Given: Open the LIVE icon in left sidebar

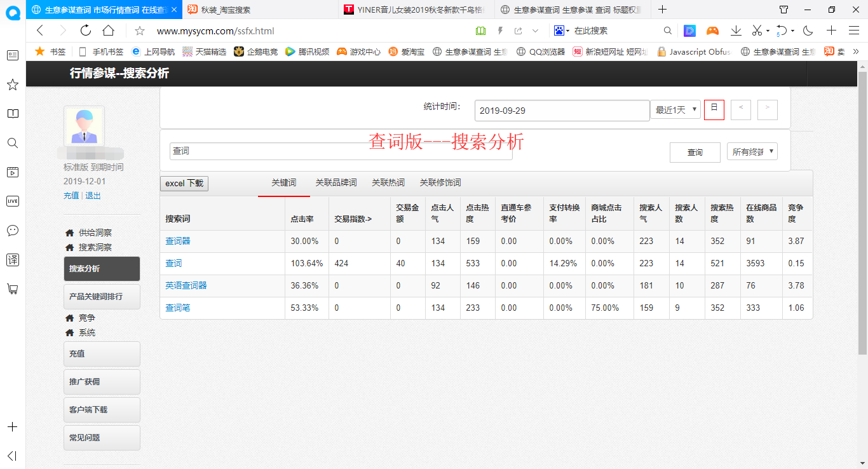Looking at the screenshot, I should [12, 201].
